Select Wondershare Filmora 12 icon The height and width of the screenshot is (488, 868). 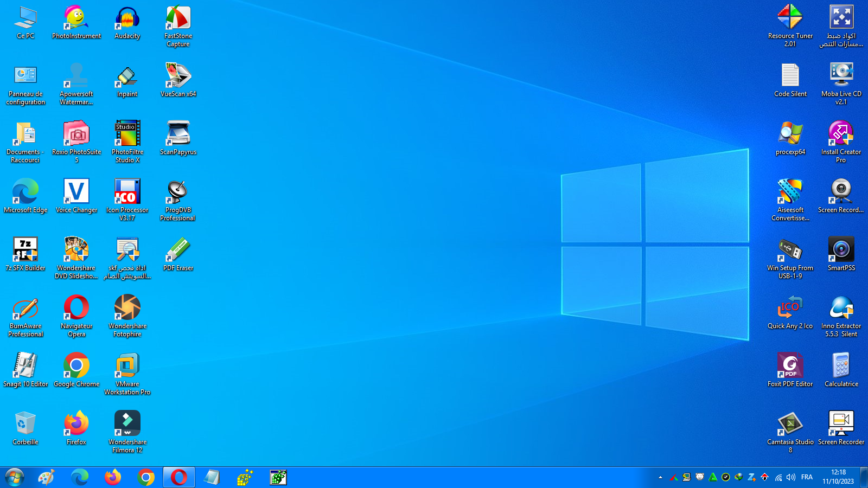point(127,433)
